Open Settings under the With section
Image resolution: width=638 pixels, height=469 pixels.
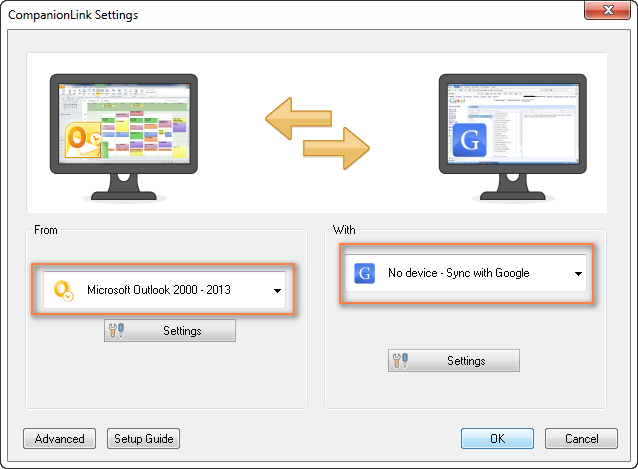point(454,360)
